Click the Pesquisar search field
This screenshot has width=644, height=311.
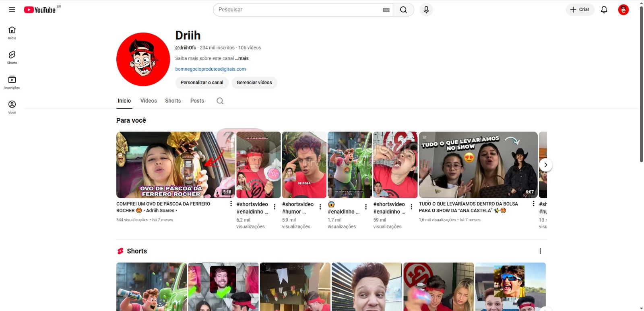(x=298, y=10)
